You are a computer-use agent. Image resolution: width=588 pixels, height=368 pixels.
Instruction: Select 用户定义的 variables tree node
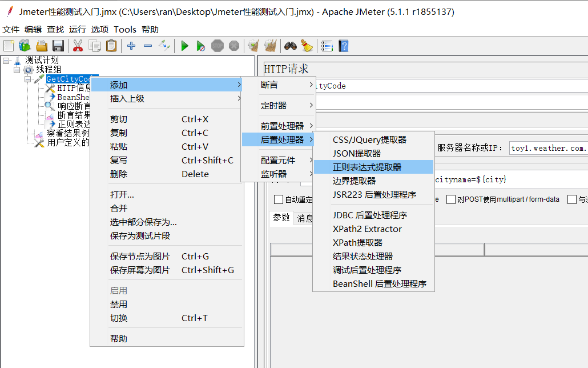[68, 142]
